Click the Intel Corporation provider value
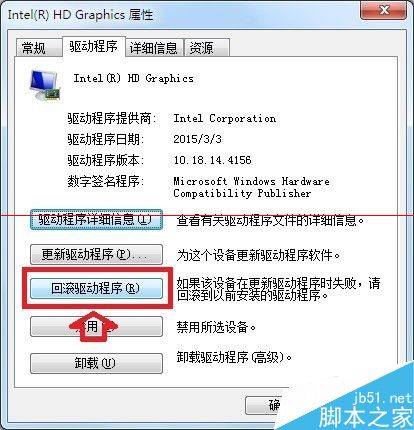This screenshot has height=430, width=414. [225, 118]
